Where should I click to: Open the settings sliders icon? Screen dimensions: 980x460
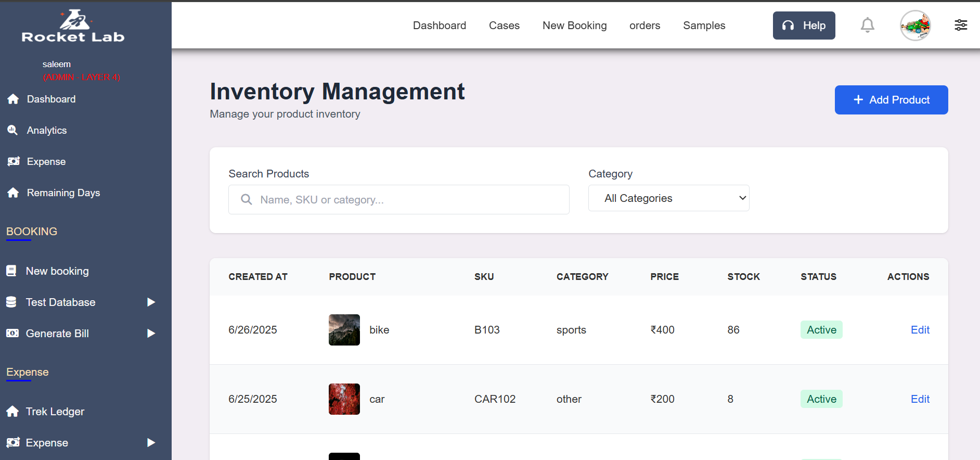961,25
